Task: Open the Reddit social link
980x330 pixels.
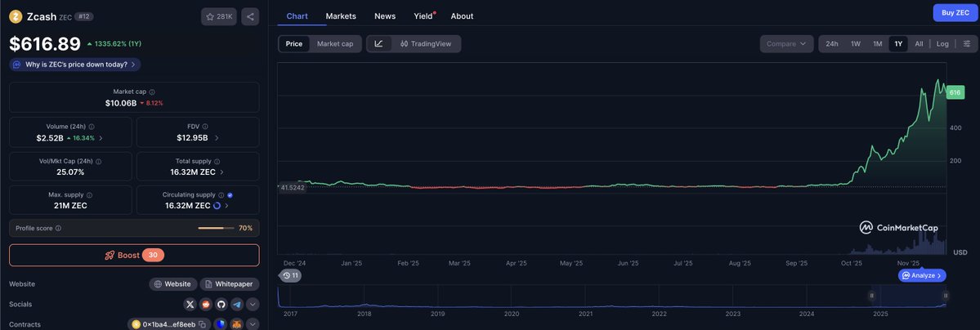Action: [x=206, y=305]
